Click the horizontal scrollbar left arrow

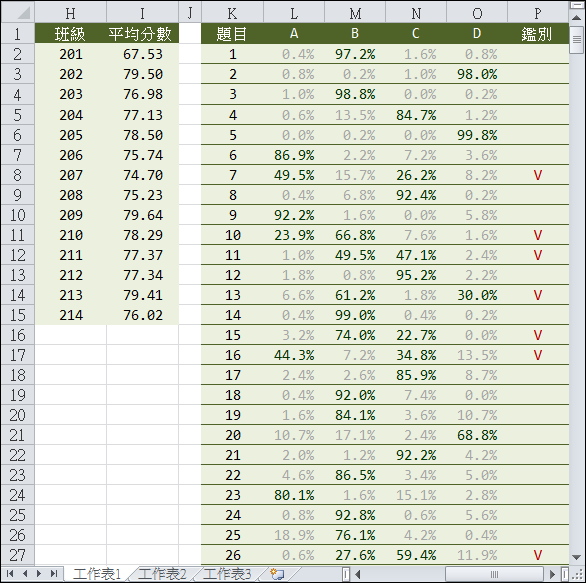coord(358,574)
